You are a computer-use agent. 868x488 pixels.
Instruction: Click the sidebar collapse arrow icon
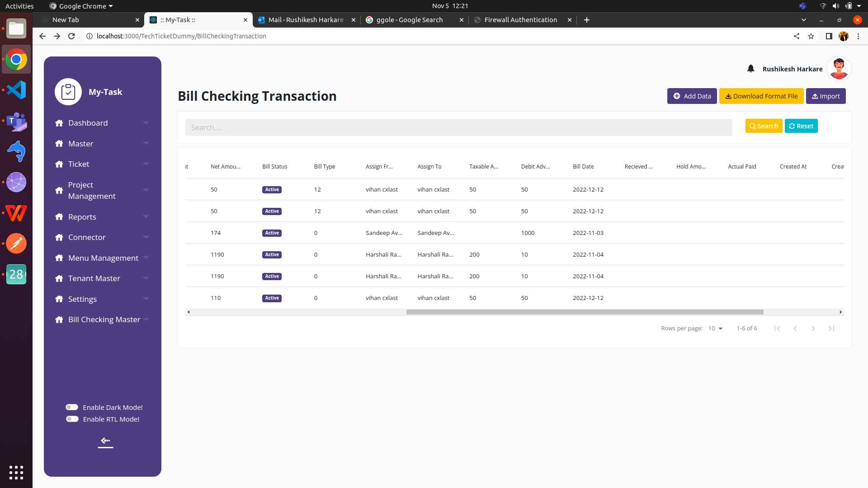(105, 441)
